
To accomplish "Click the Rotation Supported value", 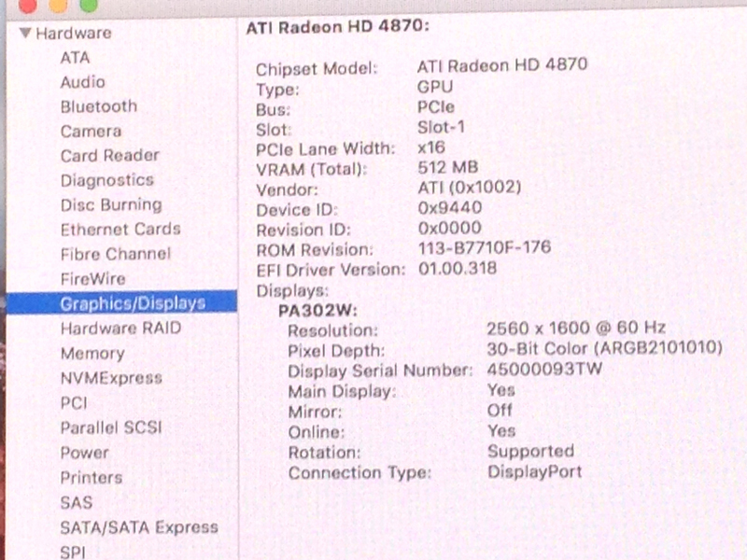I will [530, 451].
